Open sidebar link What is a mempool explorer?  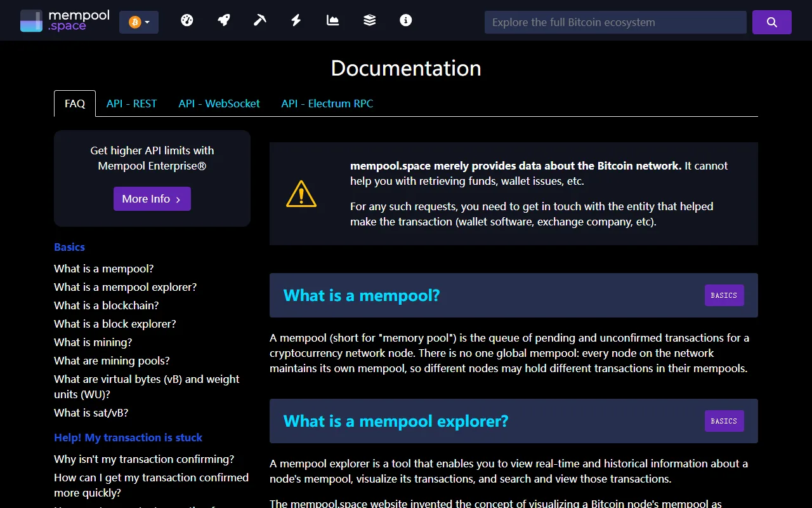click(126, 287)
